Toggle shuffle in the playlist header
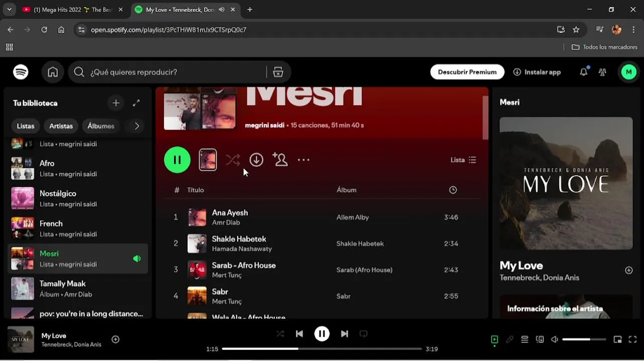The width and height of the screenshot is (644, 361). click(x=232, y=159)
